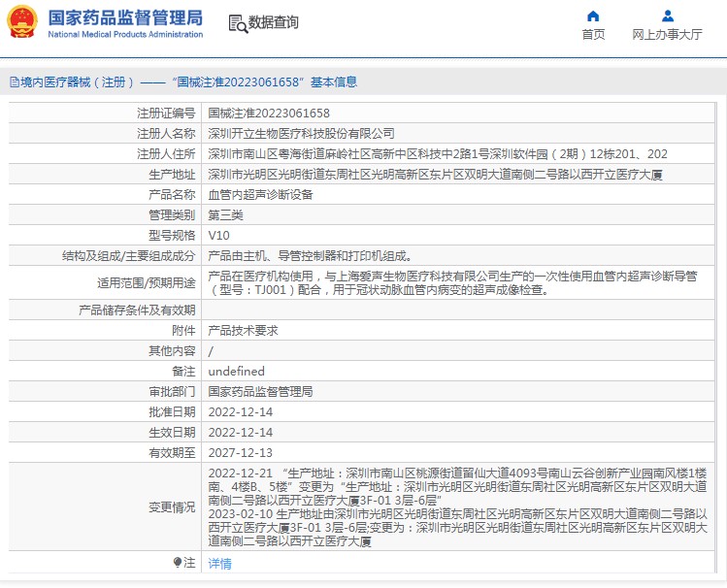Click the model specification value V10

point(218,235)
